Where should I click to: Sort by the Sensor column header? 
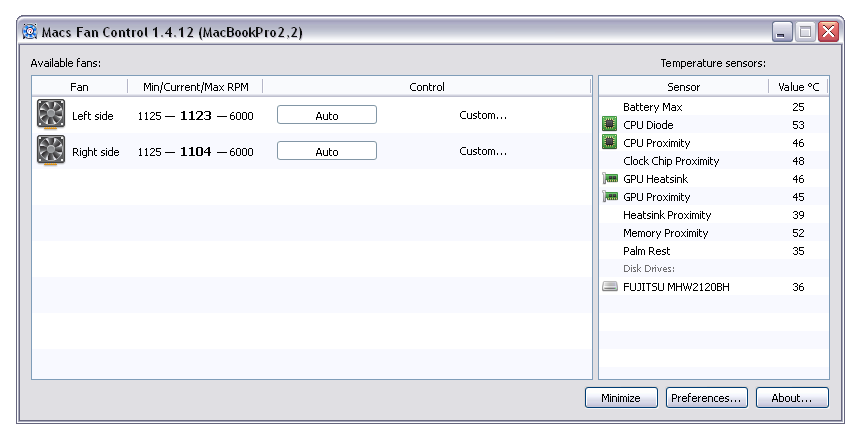click(x=683, y=87)
